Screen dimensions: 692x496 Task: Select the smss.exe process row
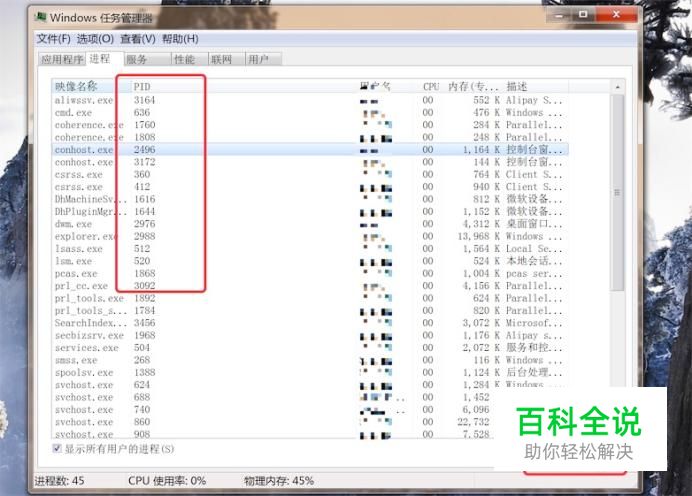[x=310, y=360]
